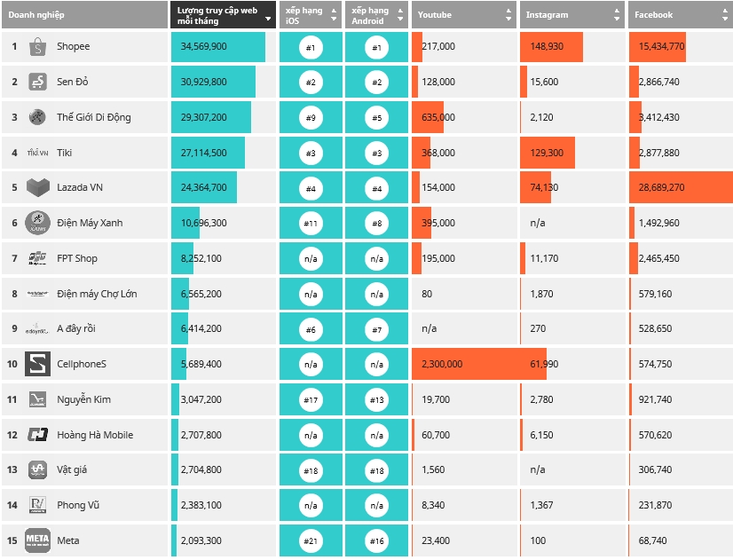Click the Meta logo icon

37,540
